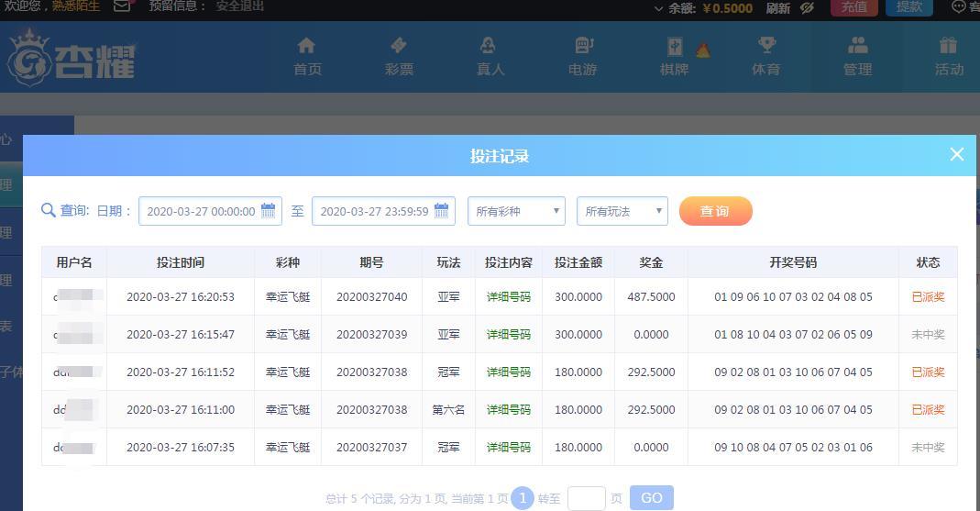Go to 首页 home nav item
This screenshot has height=511, width=980.
tap(307, 56)
